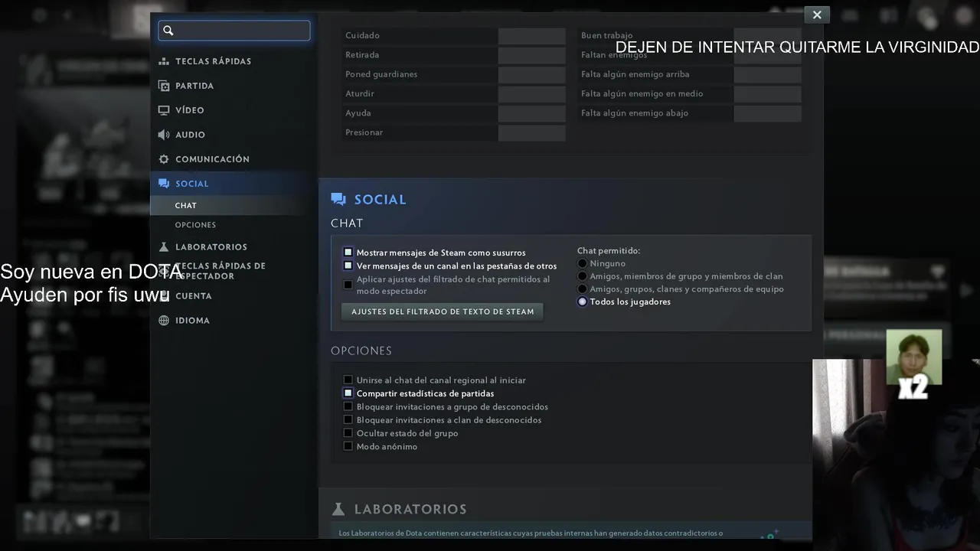Open Comunicación settings section
Image resolution: width=980 pixels, height=551 pixels.
(212, 159)
